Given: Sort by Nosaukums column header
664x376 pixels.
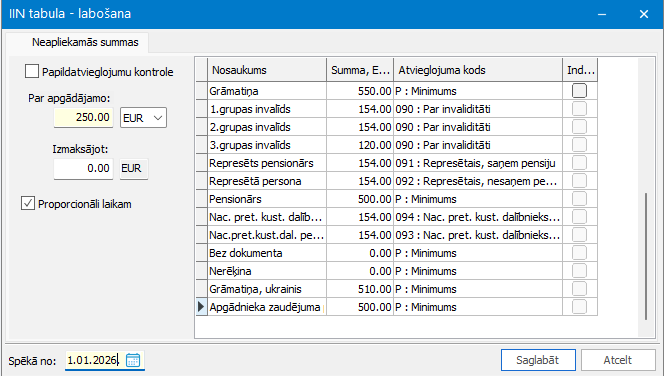Looking at the screenshot, I should (267, 70).
